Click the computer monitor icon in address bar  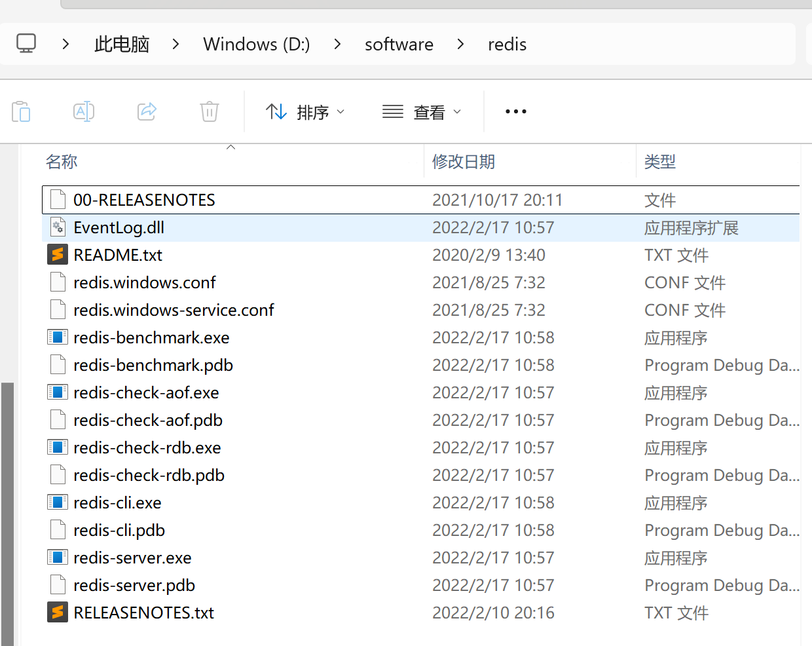pyautogui.click(x=26, y=44)
